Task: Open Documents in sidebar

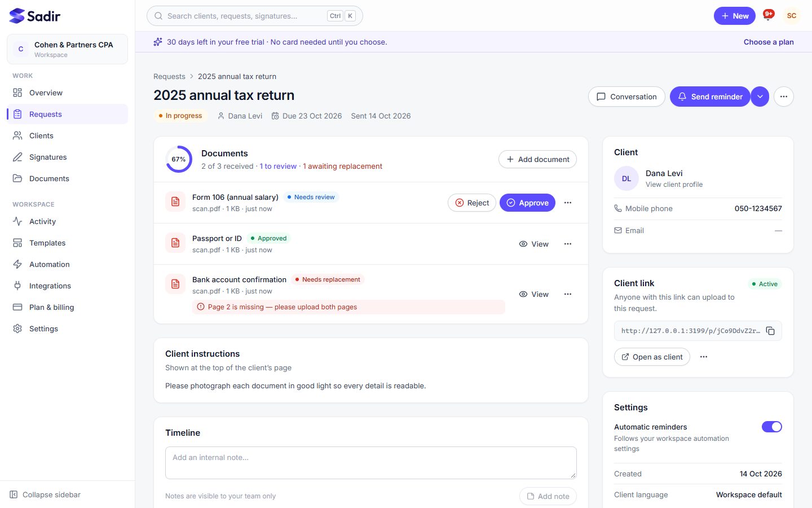Action: tap(67, 178)
